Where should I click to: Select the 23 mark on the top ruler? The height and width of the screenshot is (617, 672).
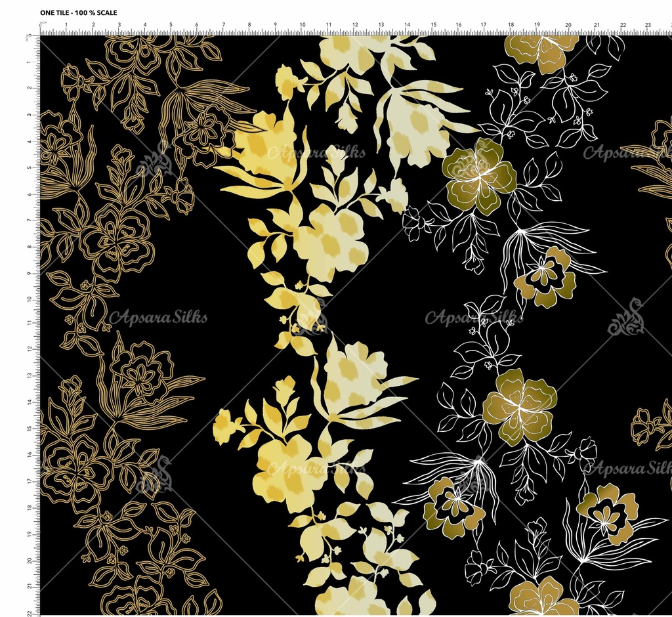pyautogui.click(x=648, y=26)
